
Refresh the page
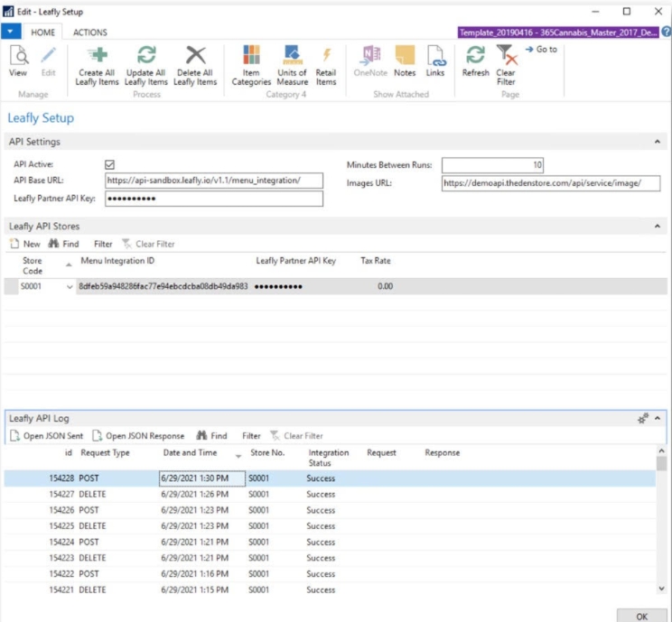[475, 61]
